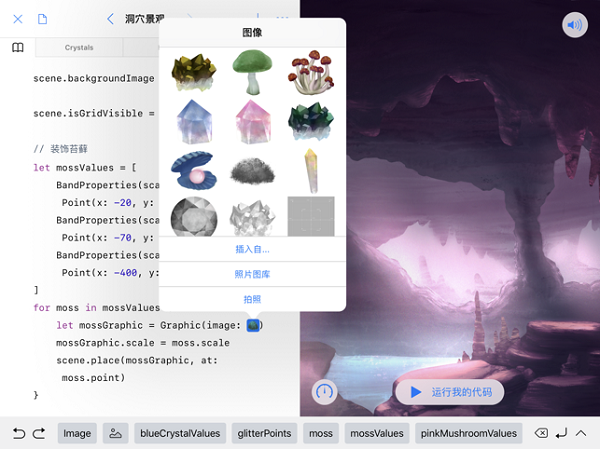The height and width of the screenshot is (449, 600).
Task: Tap the 'for moss in mossValues' line
Action: coord(96,308)
